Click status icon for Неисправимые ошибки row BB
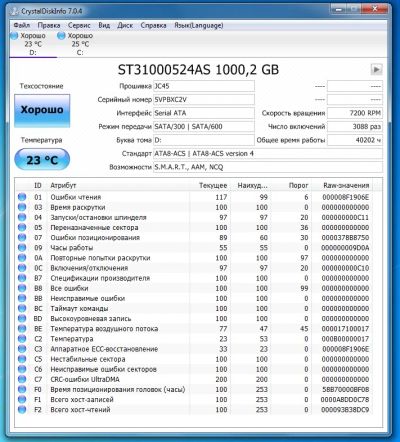 22,298
